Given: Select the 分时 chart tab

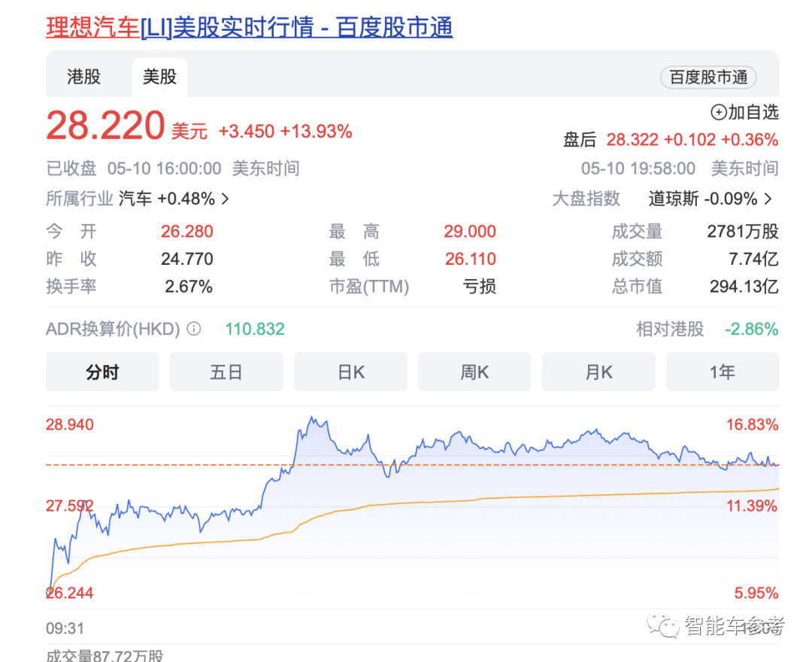Looking at the screenshot, I should 102,372.
